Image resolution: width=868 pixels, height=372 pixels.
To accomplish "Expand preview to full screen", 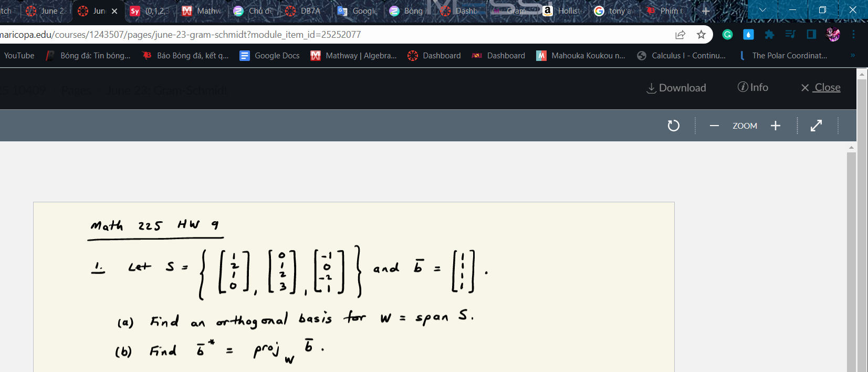I will click(816, 126).
